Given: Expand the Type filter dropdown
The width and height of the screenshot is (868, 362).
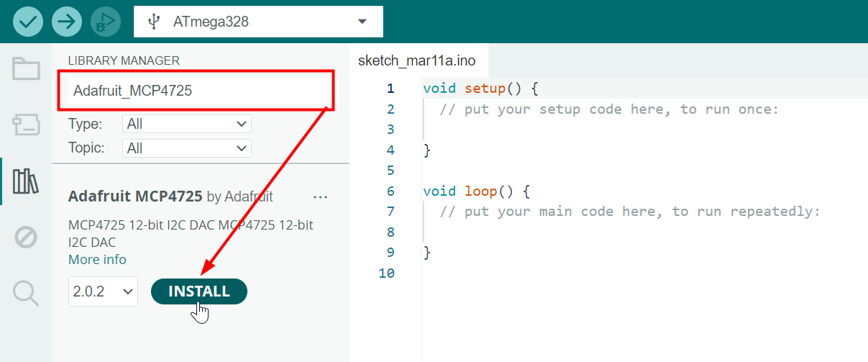Looking at the screenshot, I should 187,124.
